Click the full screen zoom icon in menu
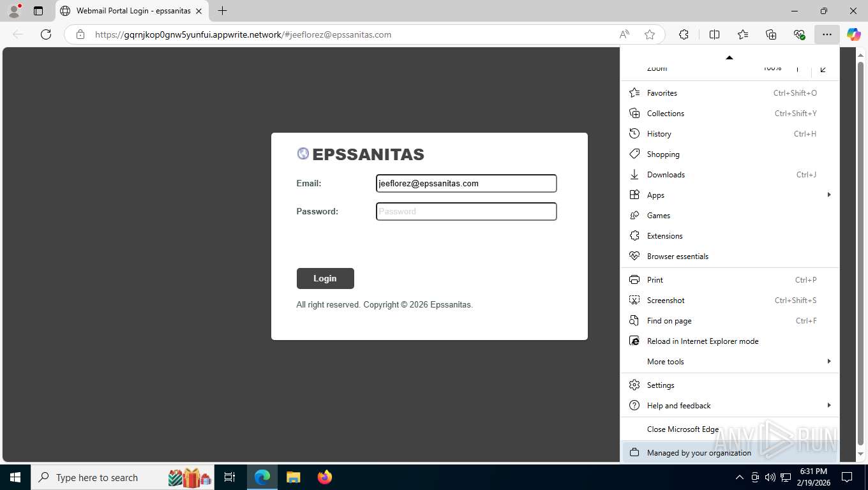Viewport: 868px width, 490px height. (x=823, y=68)
